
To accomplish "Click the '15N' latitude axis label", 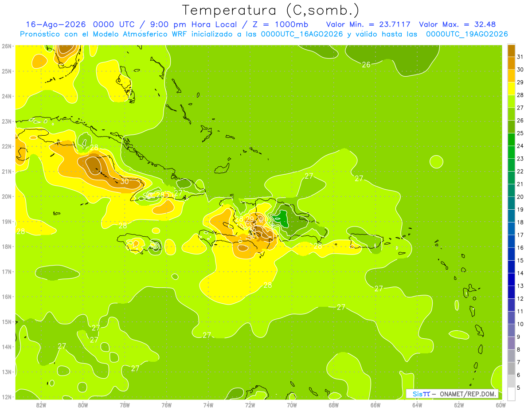I will coord(6,322).
